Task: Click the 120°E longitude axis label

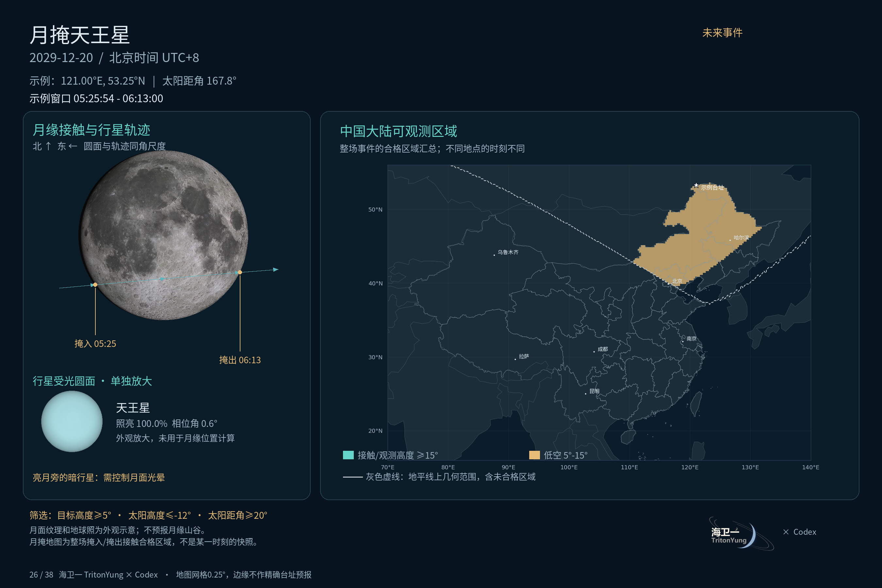Action: click(690, 467)
